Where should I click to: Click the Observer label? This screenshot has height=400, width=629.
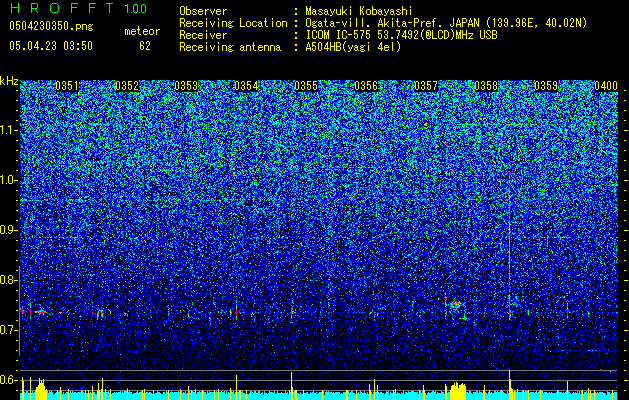pos(203,11)
